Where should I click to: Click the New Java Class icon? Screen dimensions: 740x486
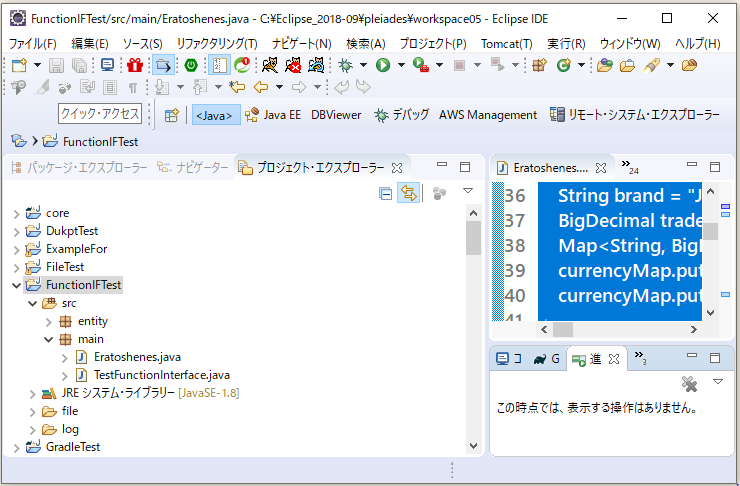tap(563, 65)
